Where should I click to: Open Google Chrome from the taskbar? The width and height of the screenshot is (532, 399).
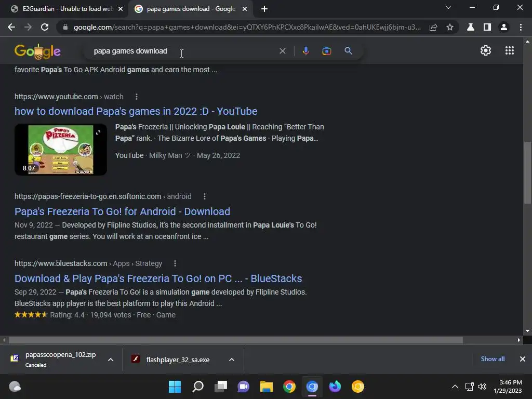(x=289, y=387)
